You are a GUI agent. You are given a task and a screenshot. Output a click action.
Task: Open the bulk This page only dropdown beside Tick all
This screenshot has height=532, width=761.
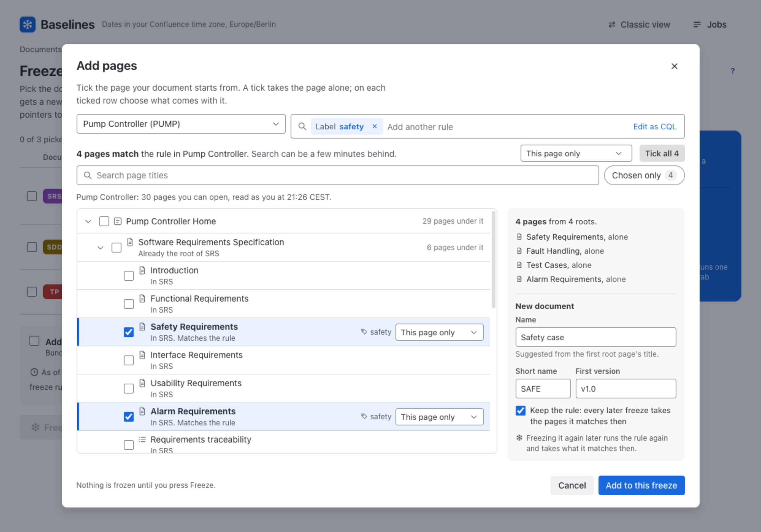(576, 153)
